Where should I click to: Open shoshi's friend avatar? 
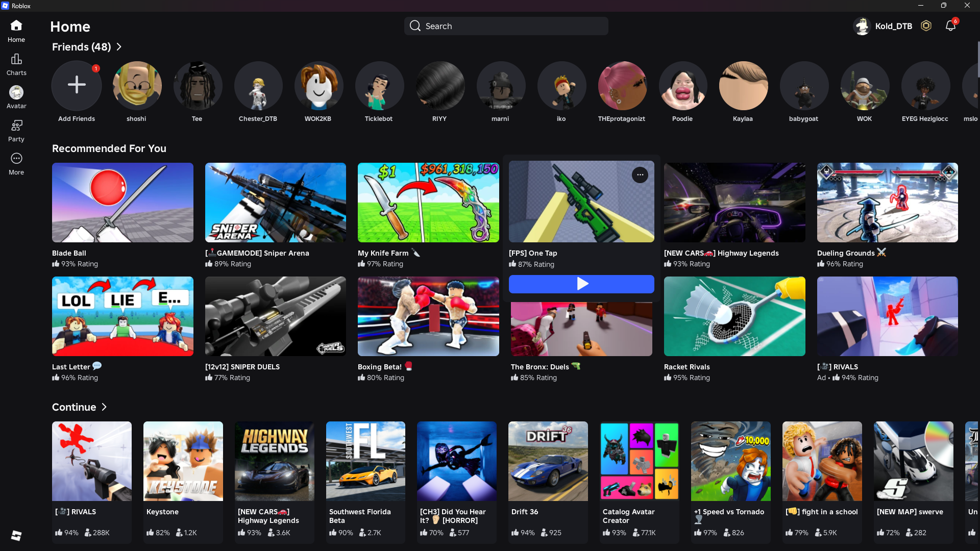[x=137, y=85]
